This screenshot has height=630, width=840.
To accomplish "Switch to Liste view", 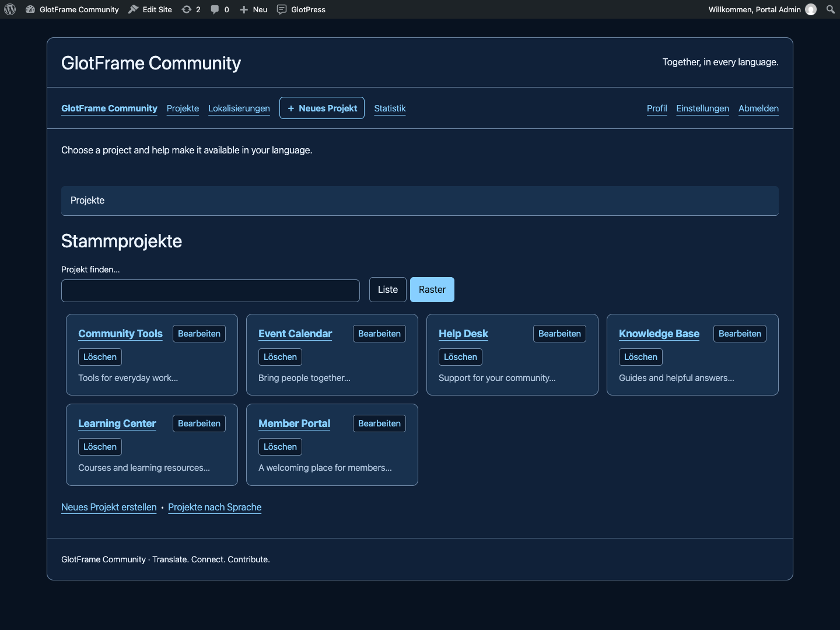I will tap(388, 289).
